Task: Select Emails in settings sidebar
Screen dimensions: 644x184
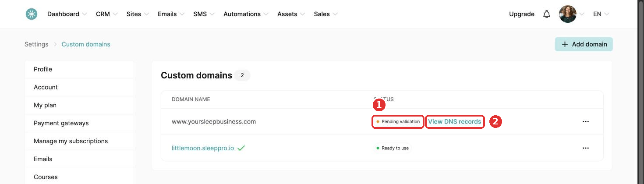Action: 79,159
